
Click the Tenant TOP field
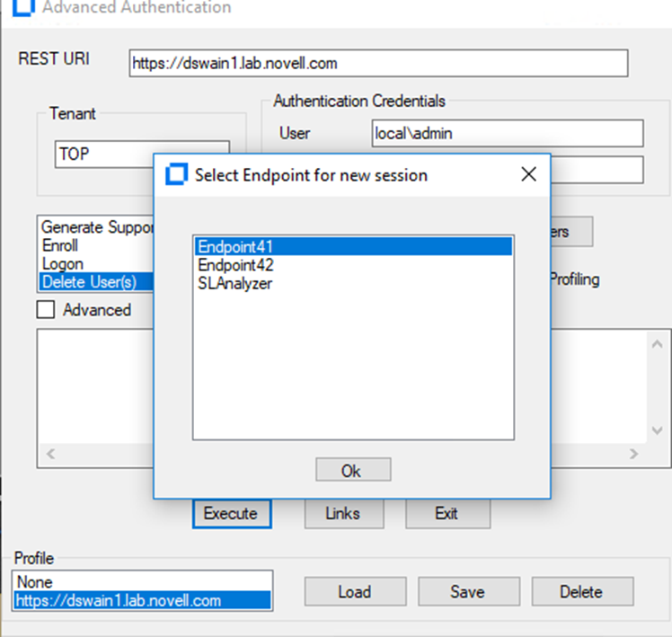coord(104,155)
